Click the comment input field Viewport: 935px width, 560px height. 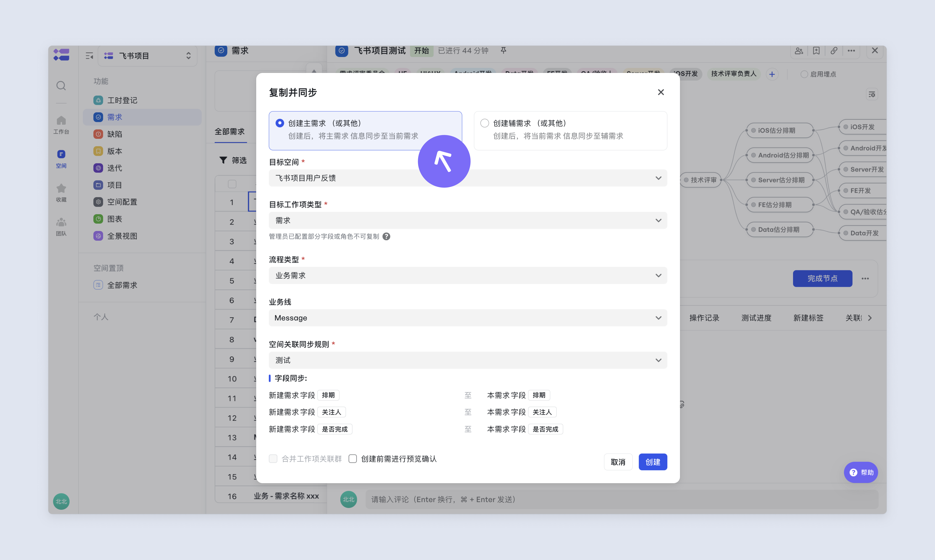pyautogui.click(x=622, y=500)
